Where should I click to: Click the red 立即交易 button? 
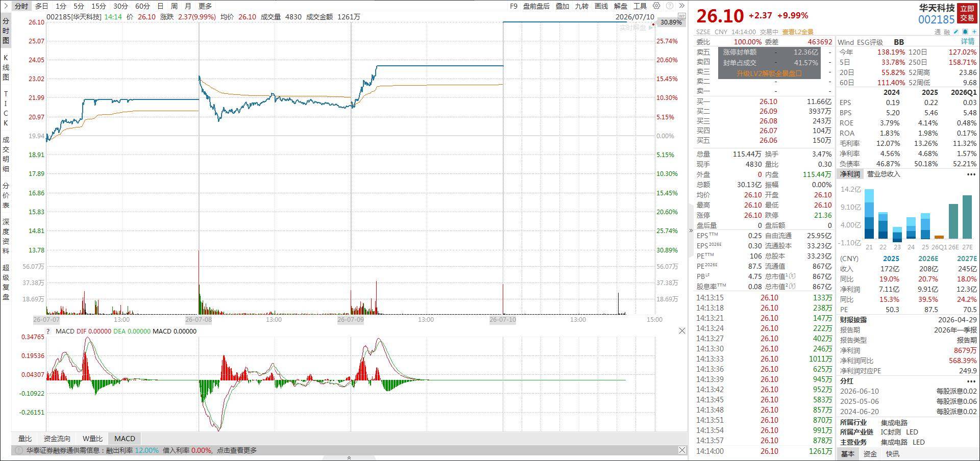click(967, 13)
